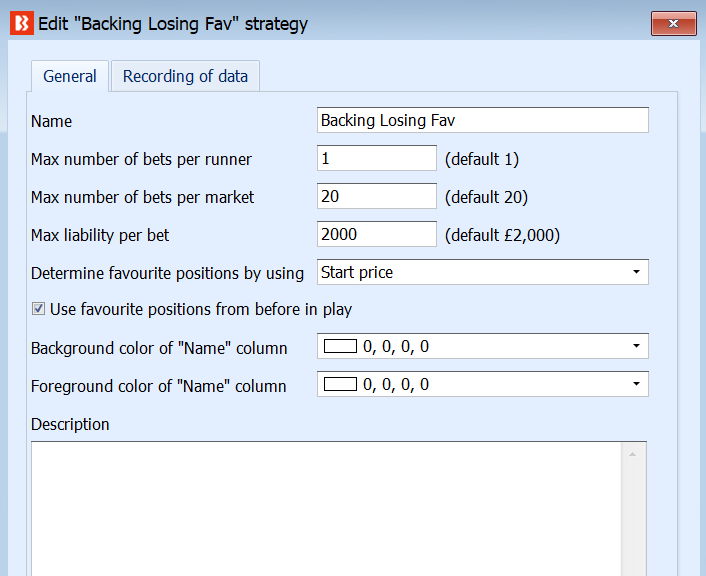Viewport: 706px width, 576px height.
Task: Expand the Foreground color dropdown arrow
Action: pos(636,384)
